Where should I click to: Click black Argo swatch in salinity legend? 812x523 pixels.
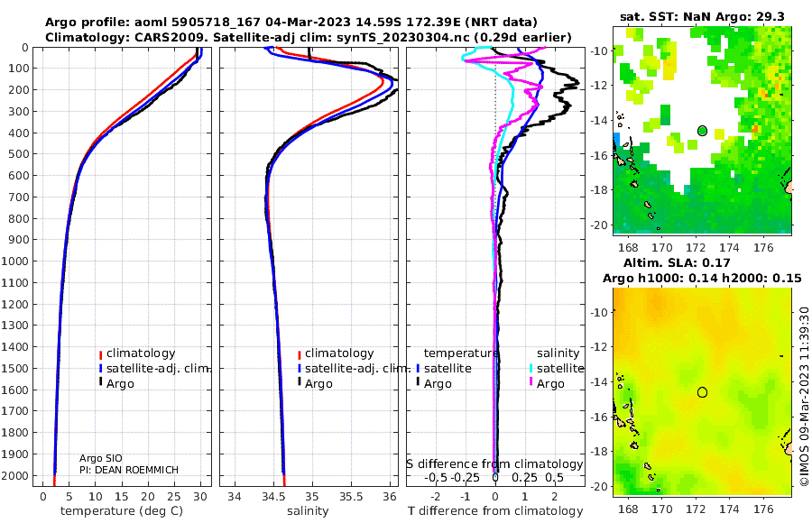coord(299,383)
